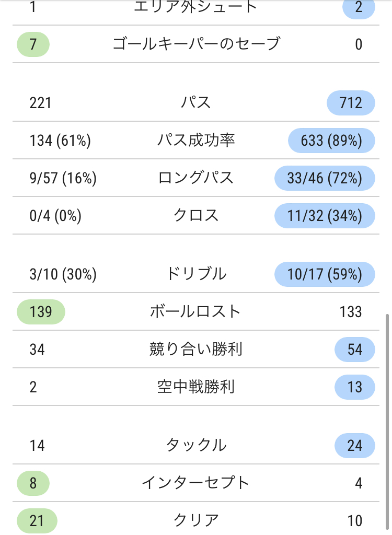Select the ボールロスト stat label
The width and height of the screenshot is (392, 535).
coord(195,312)
